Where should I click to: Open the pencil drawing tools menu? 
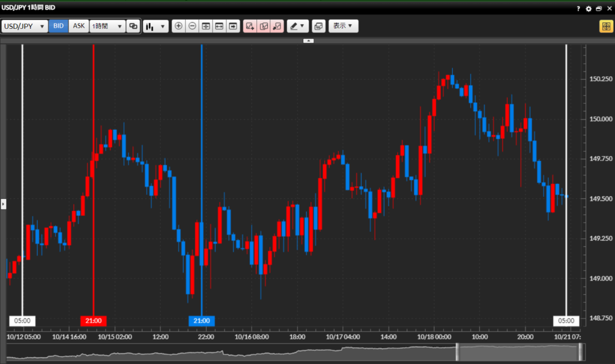[x=297, y=26]
